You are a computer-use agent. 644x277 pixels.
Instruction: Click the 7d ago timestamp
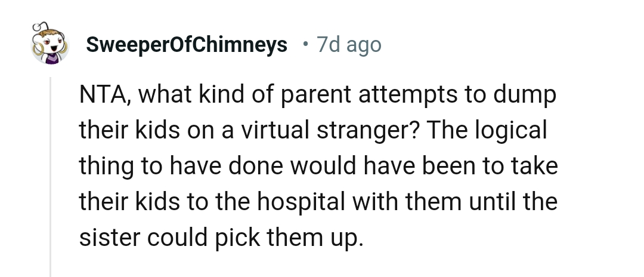click(x=349, y=45)
